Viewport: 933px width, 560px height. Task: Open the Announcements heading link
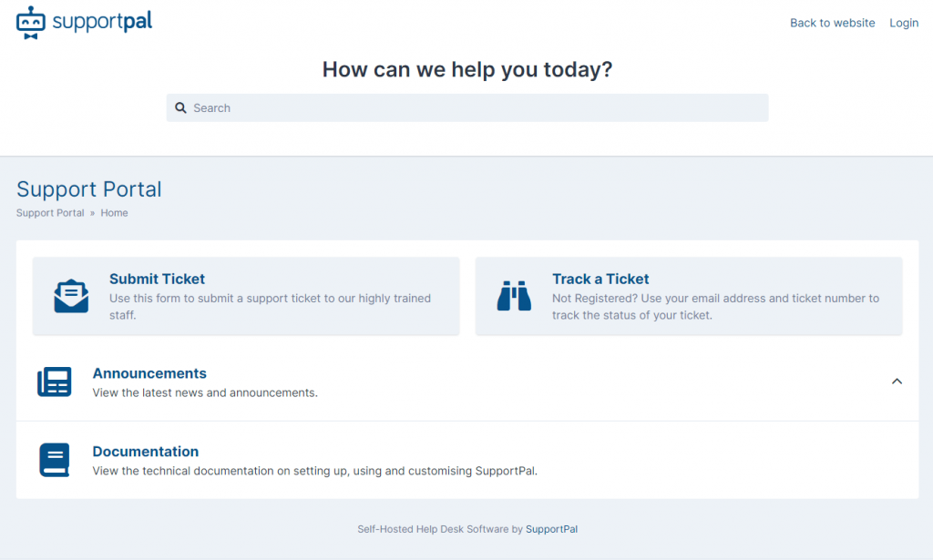pos(149,373)
